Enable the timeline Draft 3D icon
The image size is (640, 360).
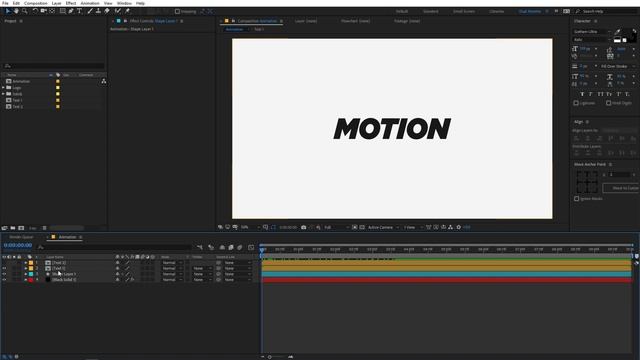point(211,247)
